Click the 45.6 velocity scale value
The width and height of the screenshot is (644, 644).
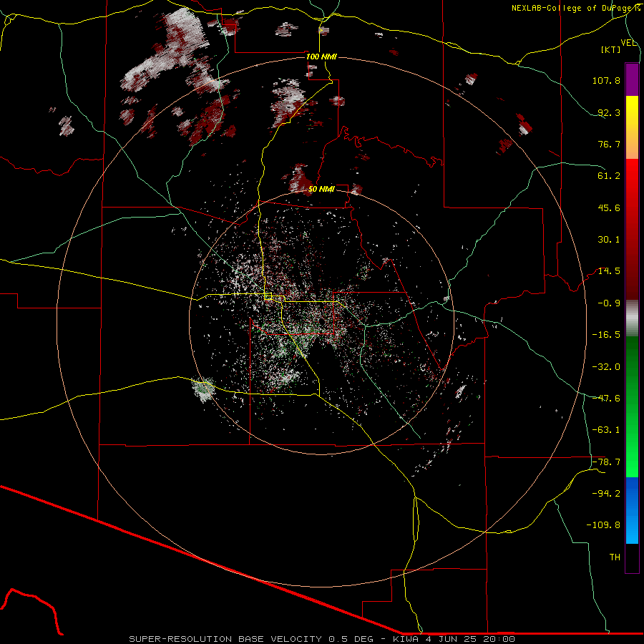[609, 208]
